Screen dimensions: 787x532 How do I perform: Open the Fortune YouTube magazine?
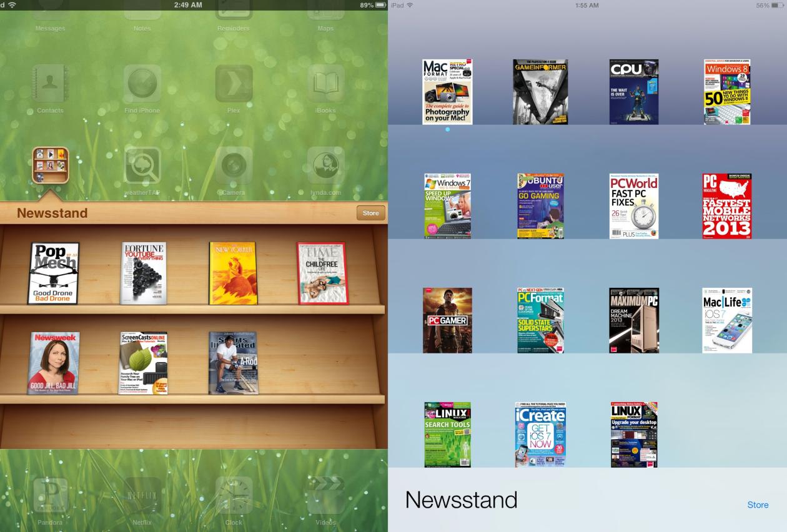[x=144, y=273]
